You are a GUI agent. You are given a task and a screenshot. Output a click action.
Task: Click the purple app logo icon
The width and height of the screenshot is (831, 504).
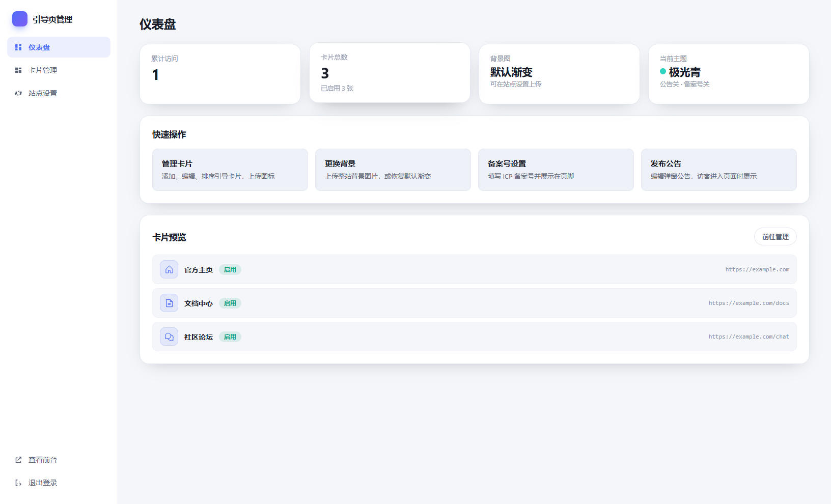tap(20, 19)
